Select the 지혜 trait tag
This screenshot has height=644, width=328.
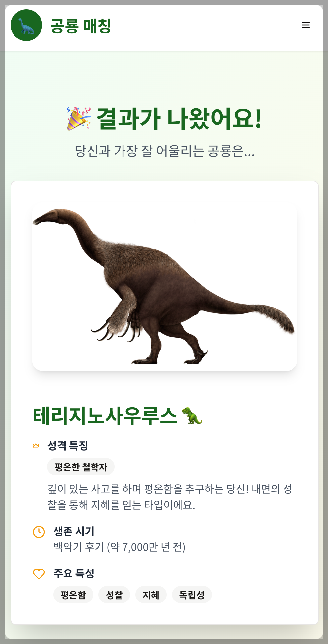click(151, 595)
